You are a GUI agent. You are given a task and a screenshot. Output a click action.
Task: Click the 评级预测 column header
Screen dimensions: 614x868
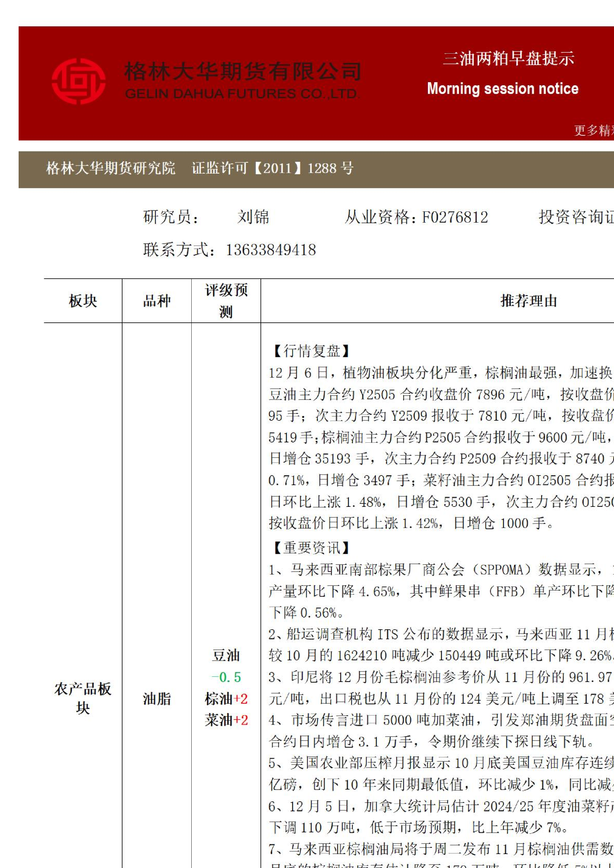point(226,301)
